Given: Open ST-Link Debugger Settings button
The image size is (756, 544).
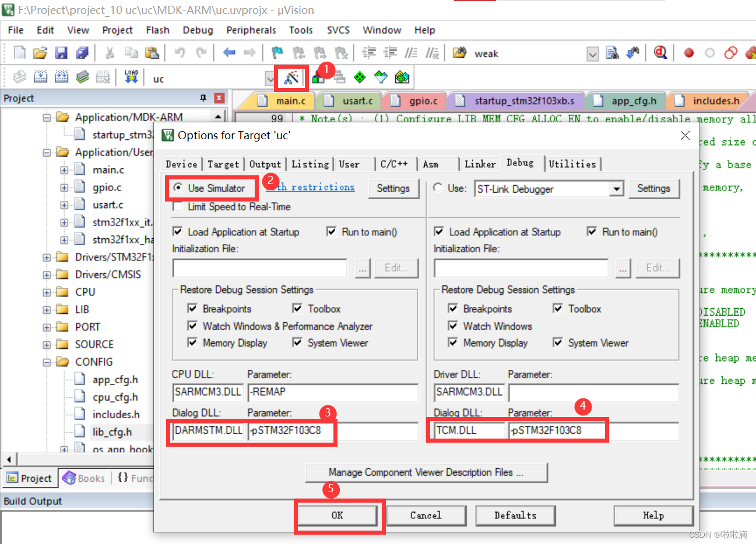Looking at the screenshot, I should pos(653,188).
